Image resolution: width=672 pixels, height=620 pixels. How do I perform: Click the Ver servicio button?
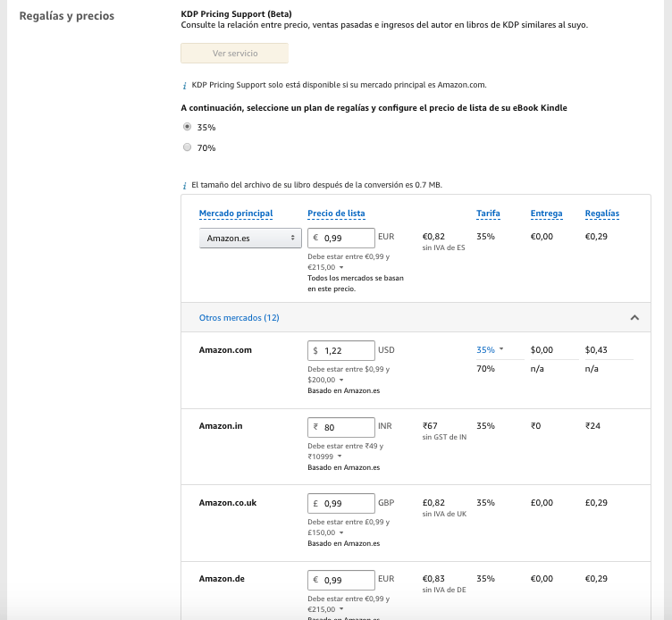point(234,54)
